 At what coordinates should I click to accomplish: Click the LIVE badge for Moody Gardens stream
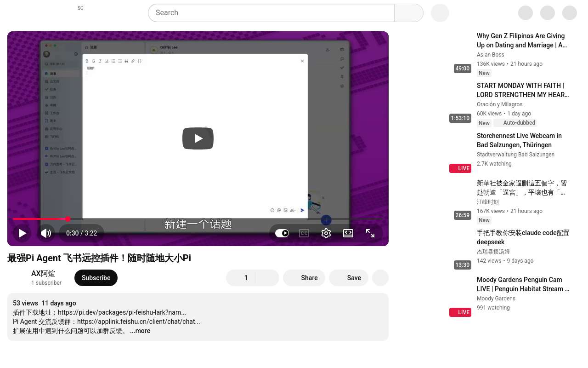click(x=460, y=312)
